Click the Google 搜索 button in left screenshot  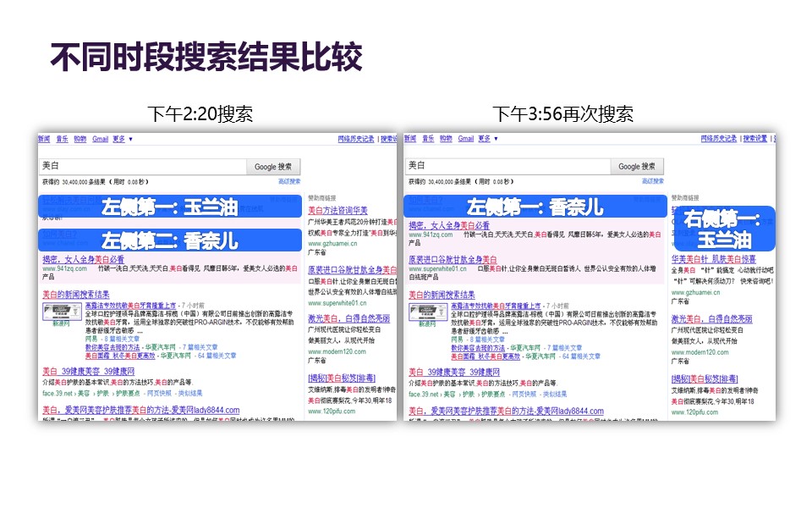[273, 167]
